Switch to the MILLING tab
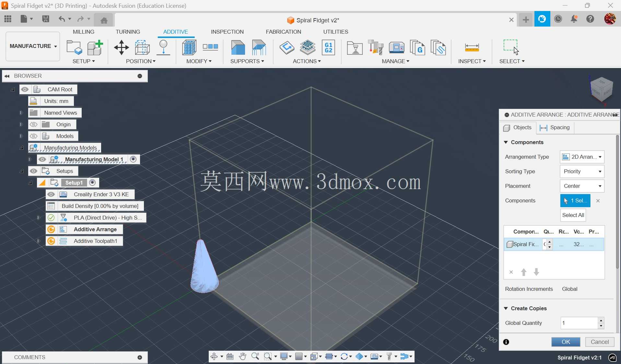The height and width of the screenshot is (364, 621). tap(84, 32)
